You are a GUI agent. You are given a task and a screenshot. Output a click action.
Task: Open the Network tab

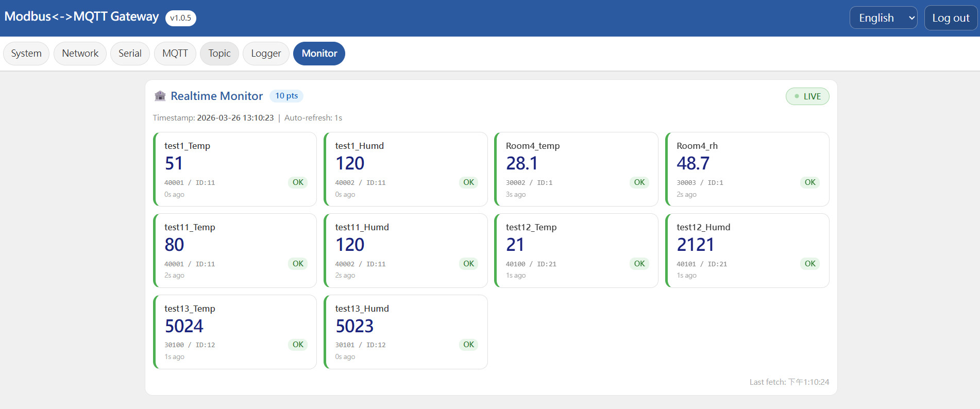(80, 54)
